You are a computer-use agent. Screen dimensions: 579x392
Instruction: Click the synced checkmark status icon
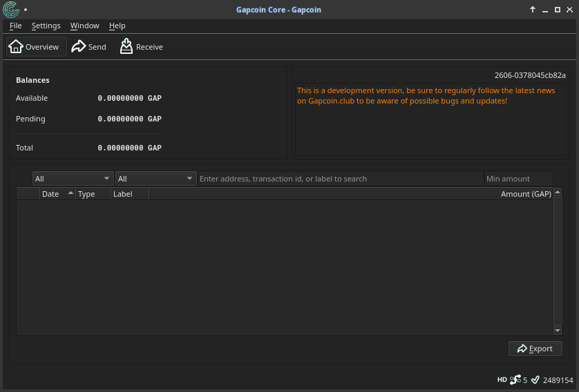(x=535, y=380)
